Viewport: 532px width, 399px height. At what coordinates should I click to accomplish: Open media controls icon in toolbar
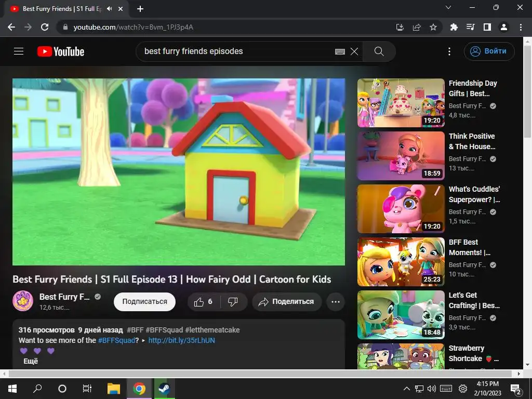[x=470, y=27]
